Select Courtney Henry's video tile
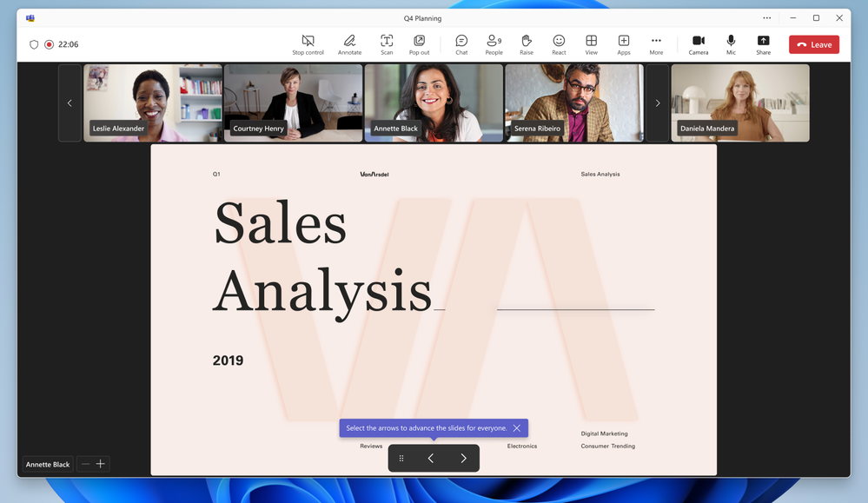This screenshot has height=503, width=868. point(294,103)
